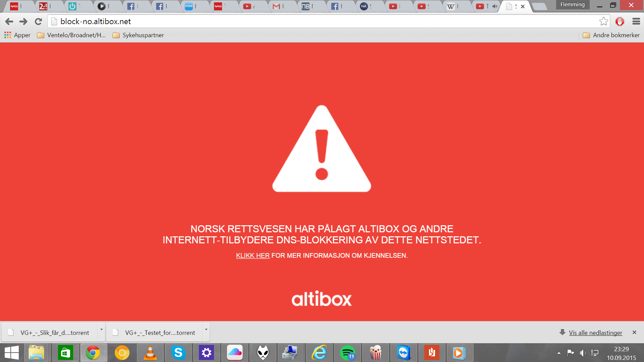Click Vis alle nedlastinger link
The width and height of the screenshot is (644, 362).
click(x=595, y=333)
